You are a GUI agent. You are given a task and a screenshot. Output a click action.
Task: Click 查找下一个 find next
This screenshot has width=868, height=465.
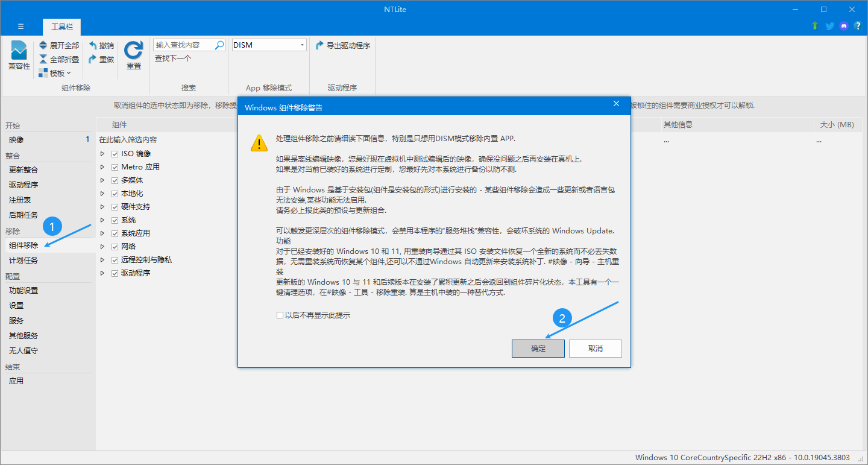point(173,59)
